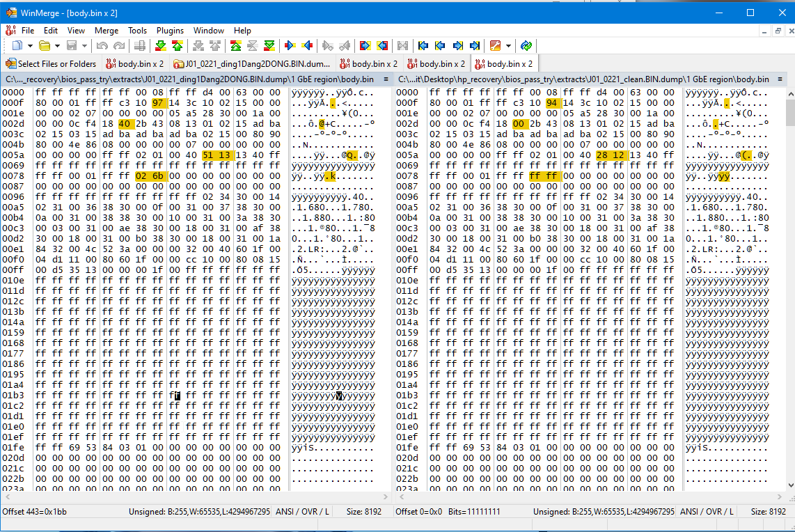Open the Tools menu
The width and height of the screenshot is (795, 532).
[x=137, y=31]
